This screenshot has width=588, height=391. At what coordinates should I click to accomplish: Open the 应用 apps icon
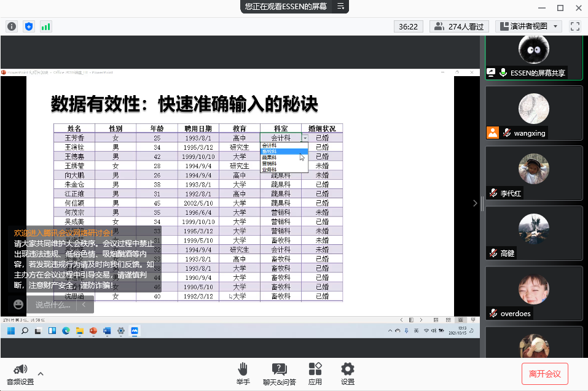pyautogui.click(x=315, y=373)
